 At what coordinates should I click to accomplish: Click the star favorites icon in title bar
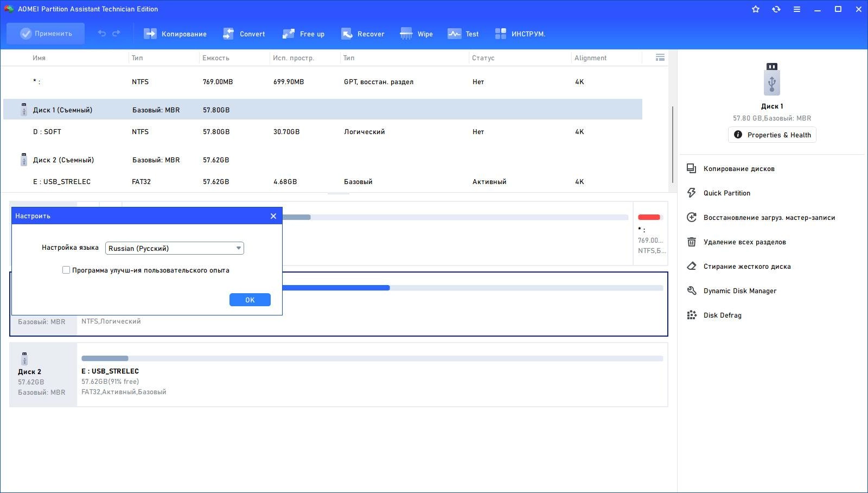[756, 9]
